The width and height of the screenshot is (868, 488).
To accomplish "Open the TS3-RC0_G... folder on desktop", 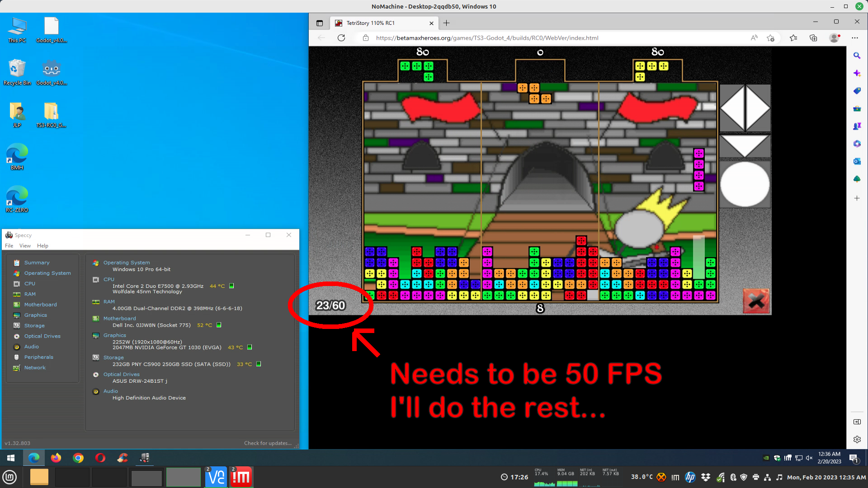I will pos(51,115).
